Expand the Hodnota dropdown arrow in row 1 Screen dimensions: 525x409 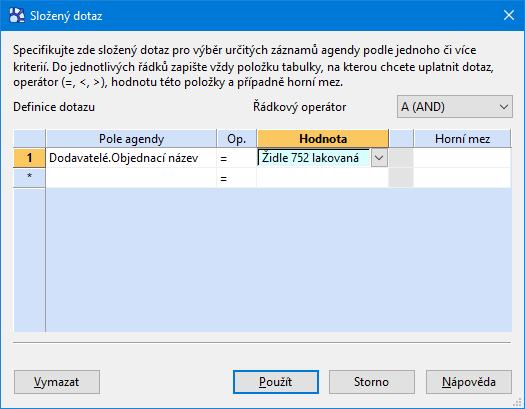coord(379,158)
